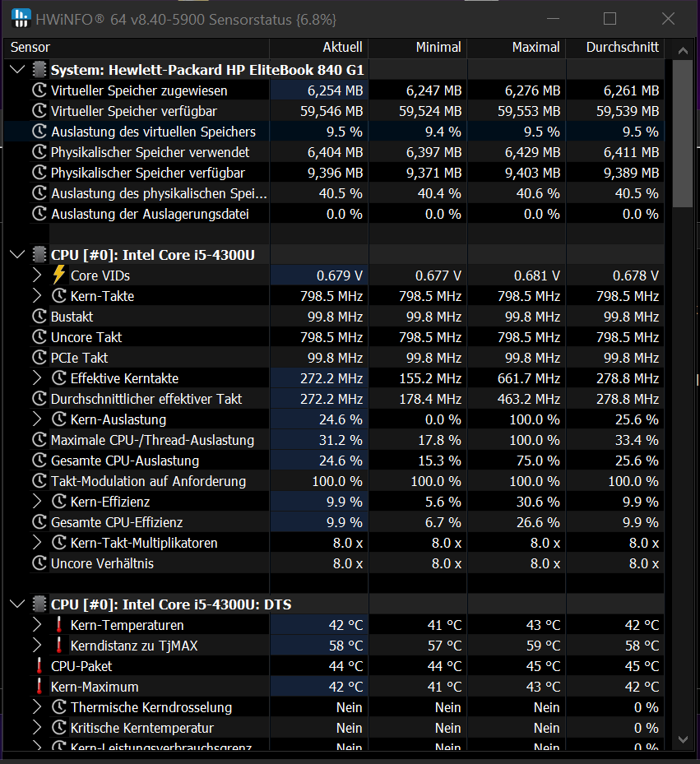This screenshot has width=700, height=764.
Task: Collapse the System: Hewlett-Packard sensor group
Action: point(17,70)
